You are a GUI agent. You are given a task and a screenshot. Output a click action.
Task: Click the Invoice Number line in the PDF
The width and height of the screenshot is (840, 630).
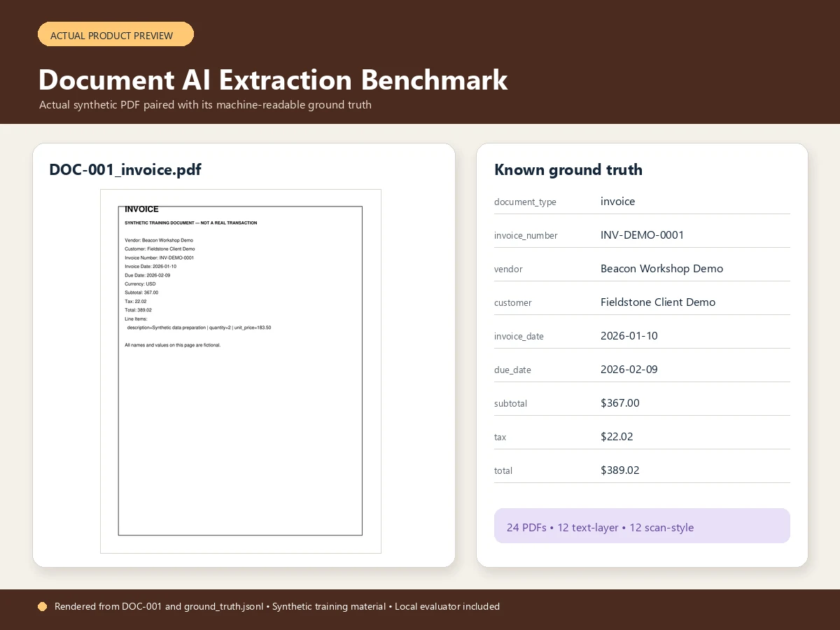click(159, 258)
